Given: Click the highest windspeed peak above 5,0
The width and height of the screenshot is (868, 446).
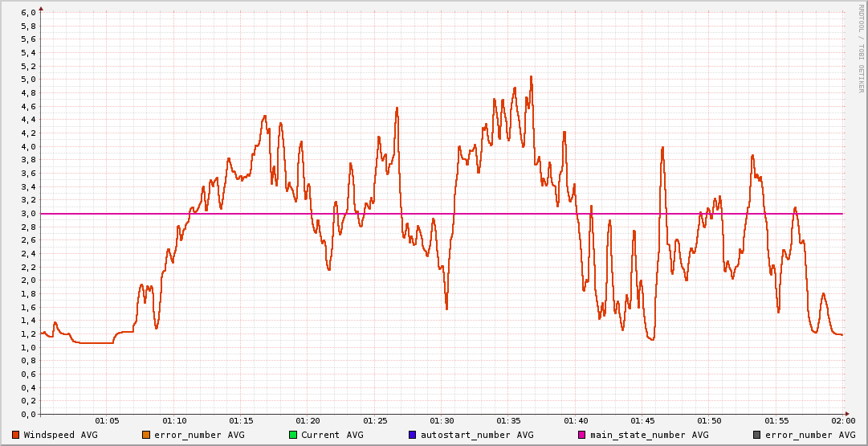Looking at the screenshot, I should coord(531,77).
